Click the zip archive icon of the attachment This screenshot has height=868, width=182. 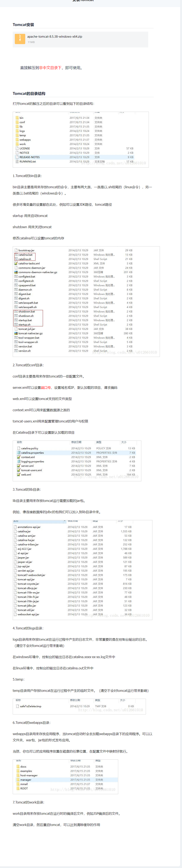click(20, 39)
